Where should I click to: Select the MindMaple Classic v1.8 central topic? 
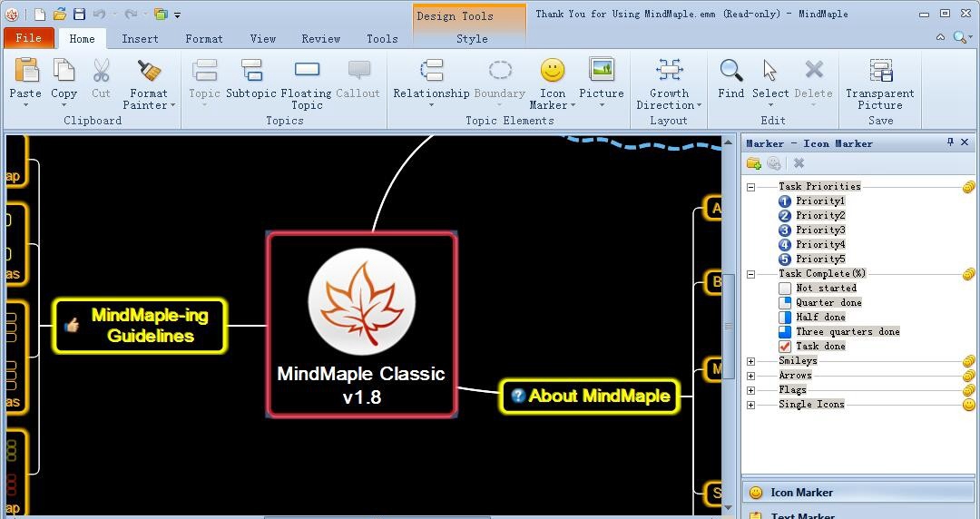click(x=362, y=324)
